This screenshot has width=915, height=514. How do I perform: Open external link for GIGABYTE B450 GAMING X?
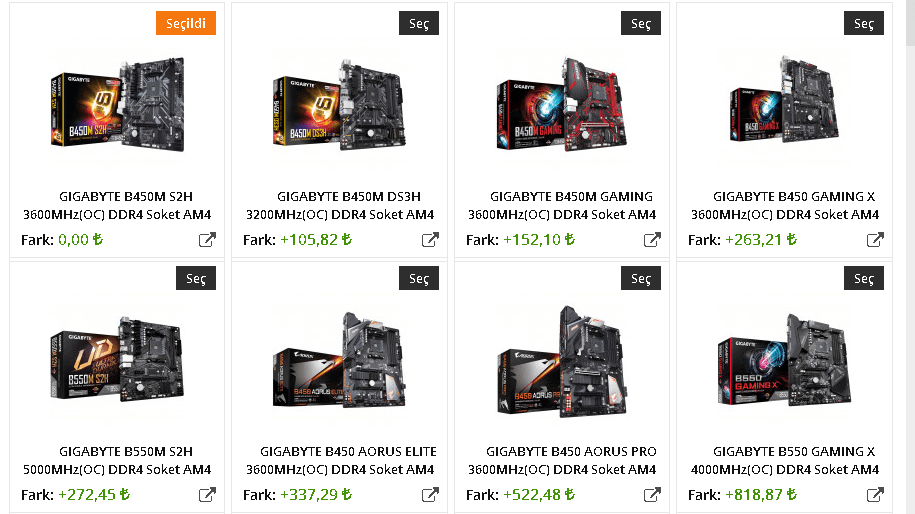875,240
